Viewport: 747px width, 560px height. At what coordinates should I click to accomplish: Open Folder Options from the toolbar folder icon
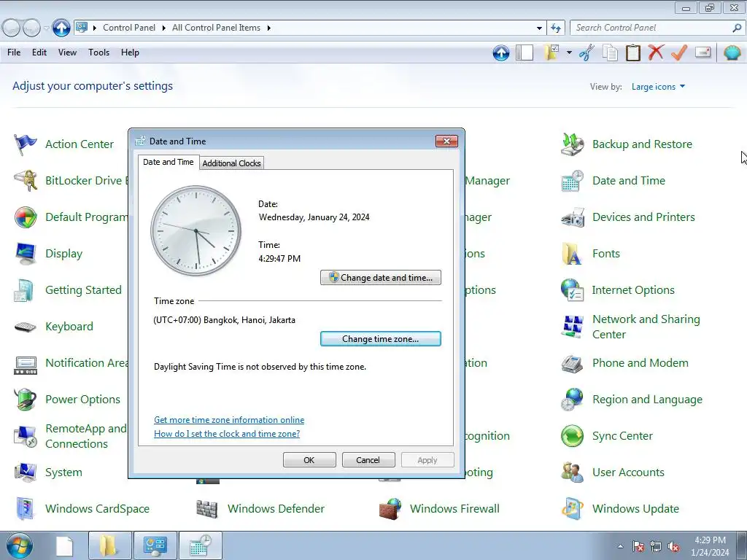pos(551,52)
